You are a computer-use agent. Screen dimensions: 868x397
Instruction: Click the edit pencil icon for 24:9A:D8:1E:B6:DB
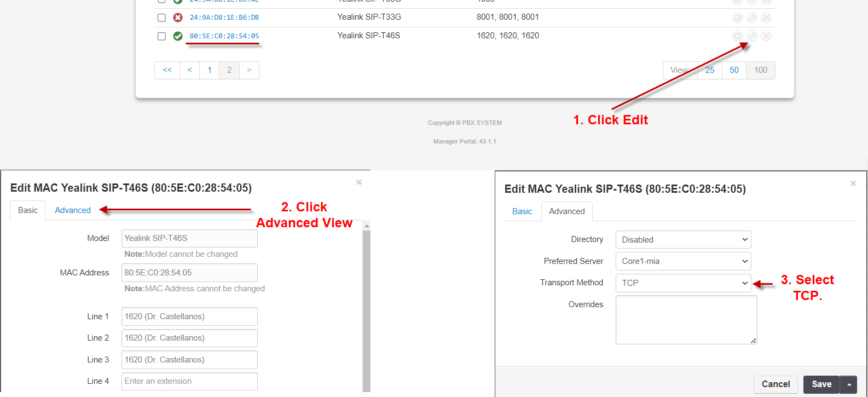tap(752, 18)
